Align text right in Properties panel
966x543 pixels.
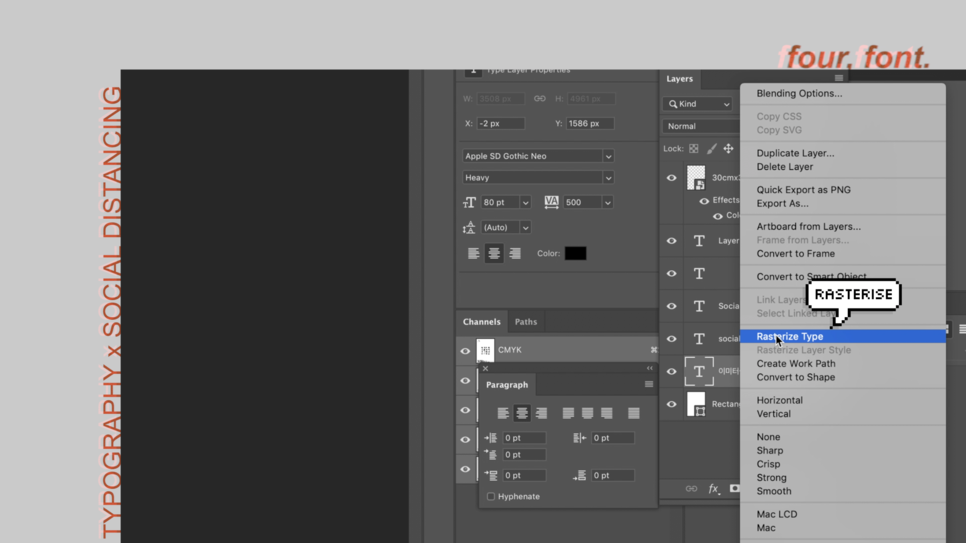click(x=514, y=253)
